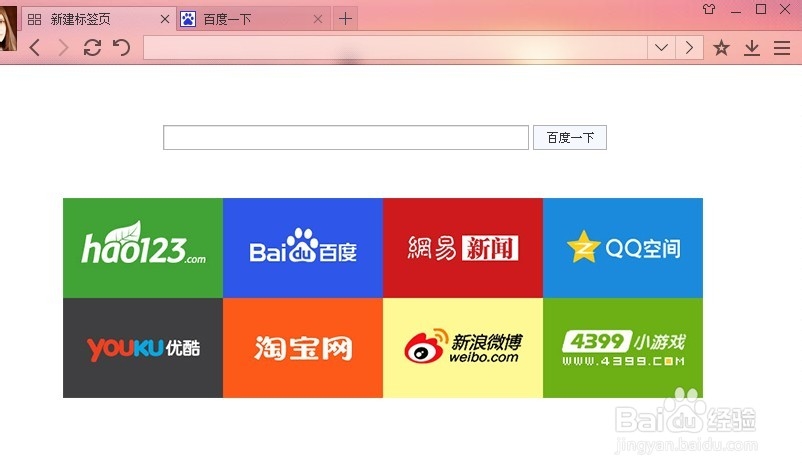Image resolution: width=802 pixels, height=472 pixels.
Task: Click the undo/restore closed tab icon
Action: tap(122, 48)
